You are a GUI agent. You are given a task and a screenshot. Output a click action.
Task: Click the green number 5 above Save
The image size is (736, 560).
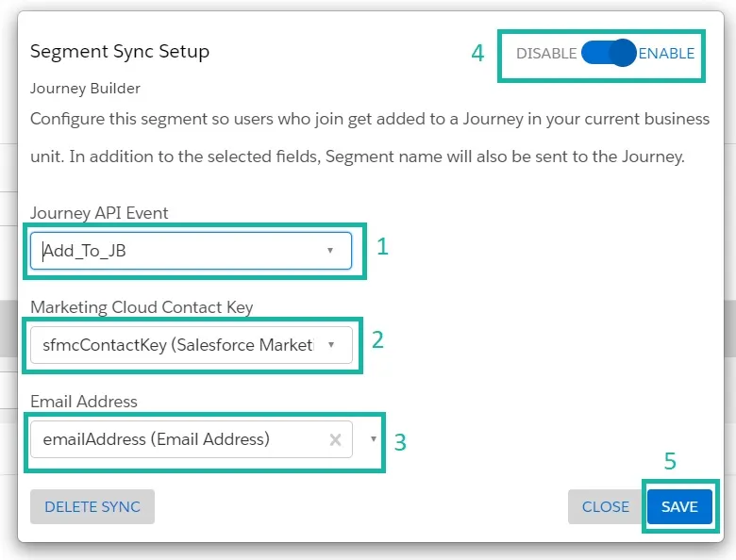[x=670, y=462]
